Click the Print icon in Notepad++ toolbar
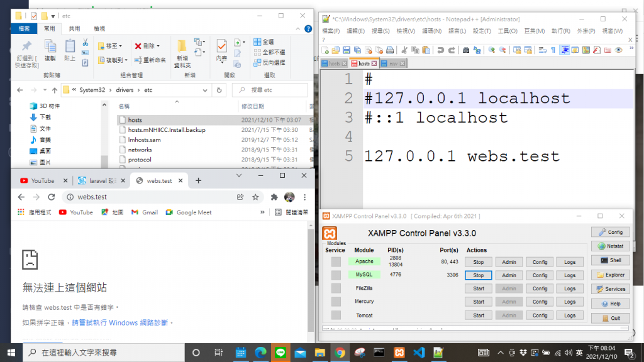Image resolution: width=644 pixels, height=362 pixels. click(x=390, y=50)
